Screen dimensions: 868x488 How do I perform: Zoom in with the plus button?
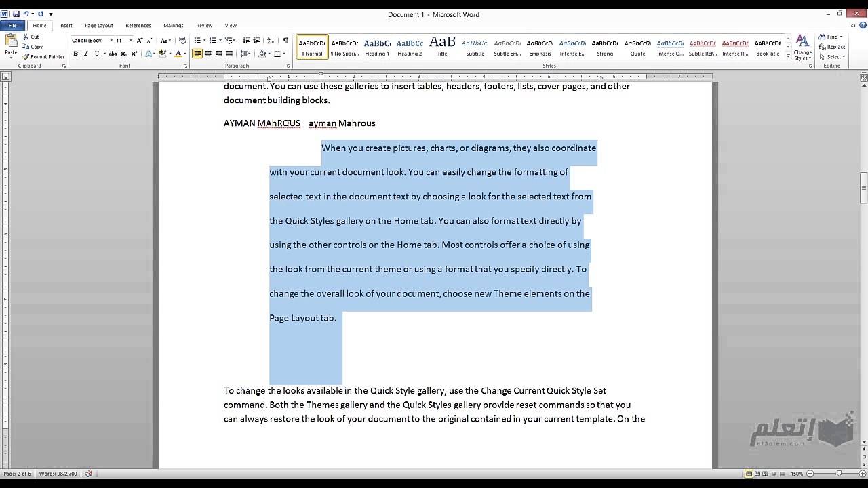click(861, 474)
